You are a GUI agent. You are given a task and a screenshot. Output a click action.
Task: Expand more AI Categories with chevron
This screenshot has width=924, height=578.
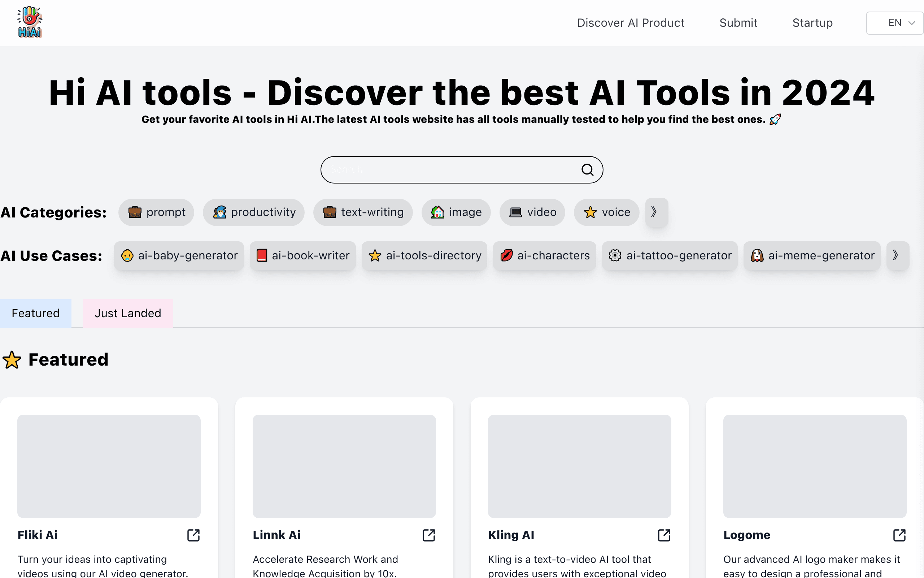point(656,212)
